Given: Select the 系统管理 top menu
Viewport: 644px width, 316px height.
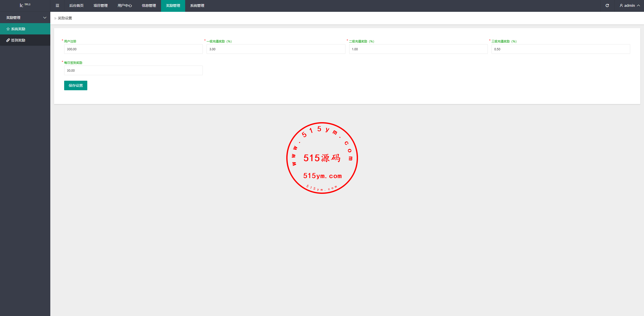Looking at the screenshot, I should 197,6.
